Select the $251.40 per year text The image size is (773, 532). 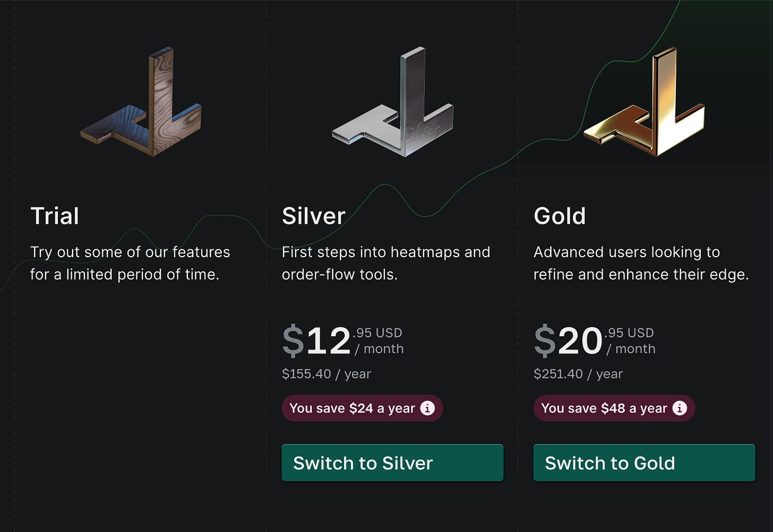[x=578, y=373]
